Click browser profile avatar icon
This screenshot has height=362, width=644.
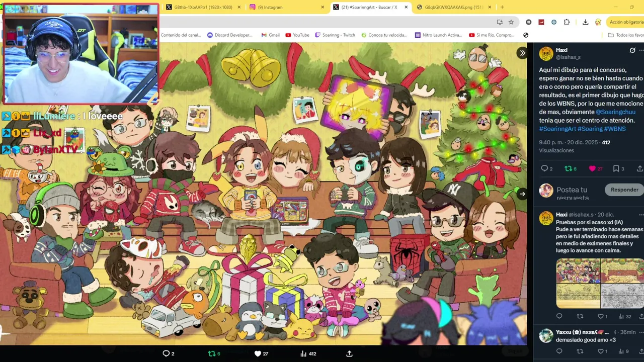598,22
